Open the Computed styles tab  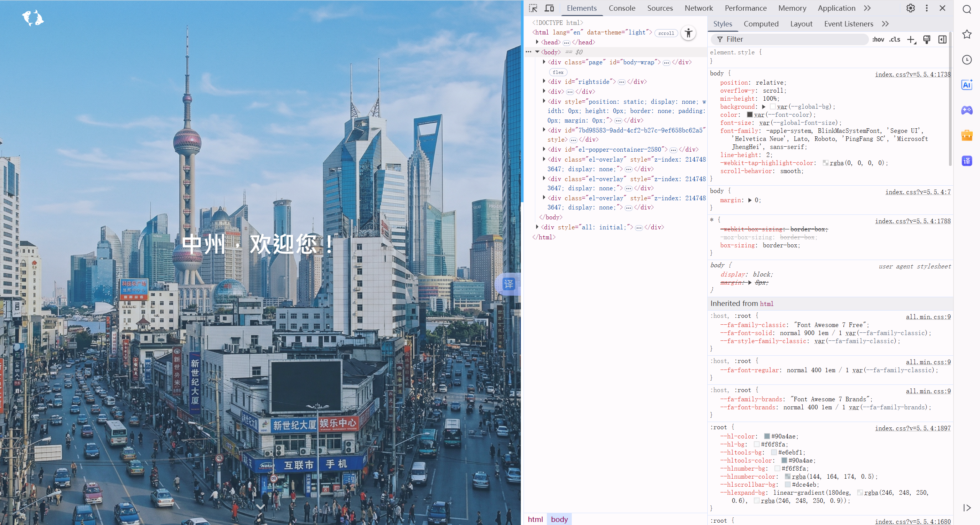coord(761,24)
